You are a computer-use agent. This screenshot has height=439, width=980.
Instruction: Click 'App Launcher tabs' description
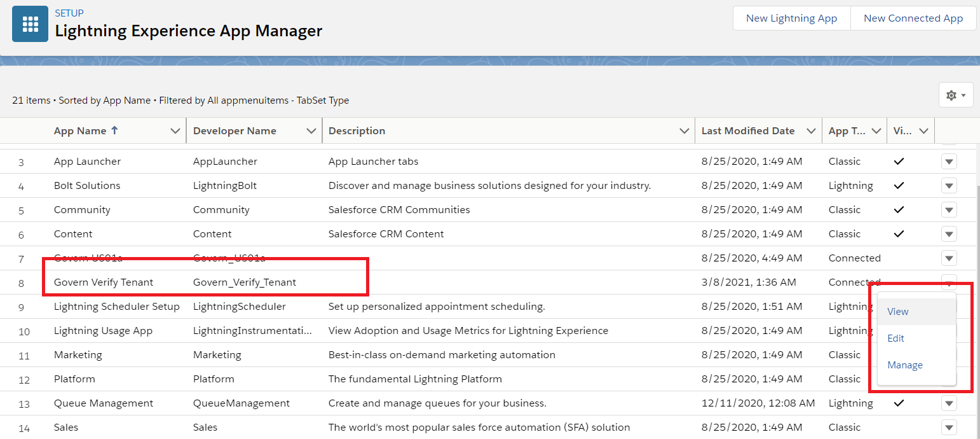[374, 162]
